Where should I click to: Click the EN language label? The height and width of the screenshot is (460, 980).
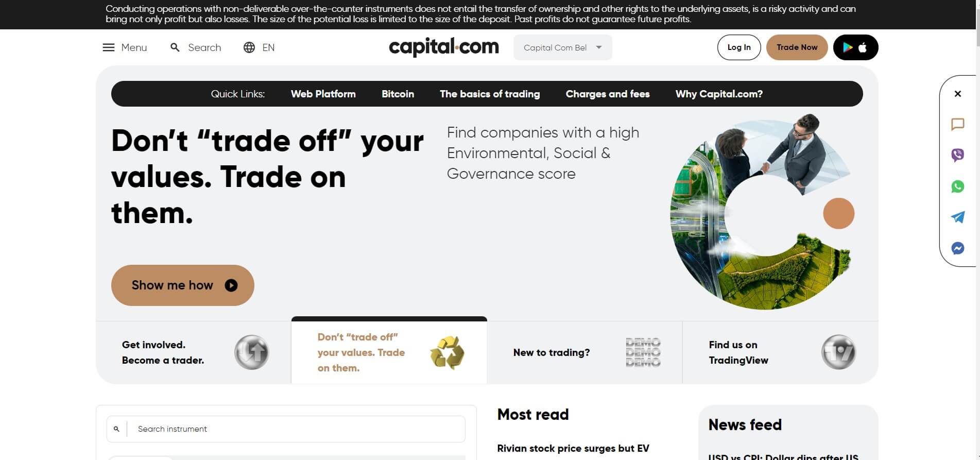[268, 47]
